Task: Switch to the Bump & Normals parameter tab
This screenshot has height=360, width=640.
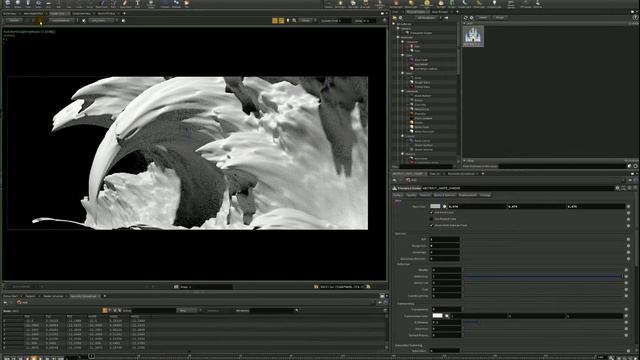Action: (x=444, y=195)
